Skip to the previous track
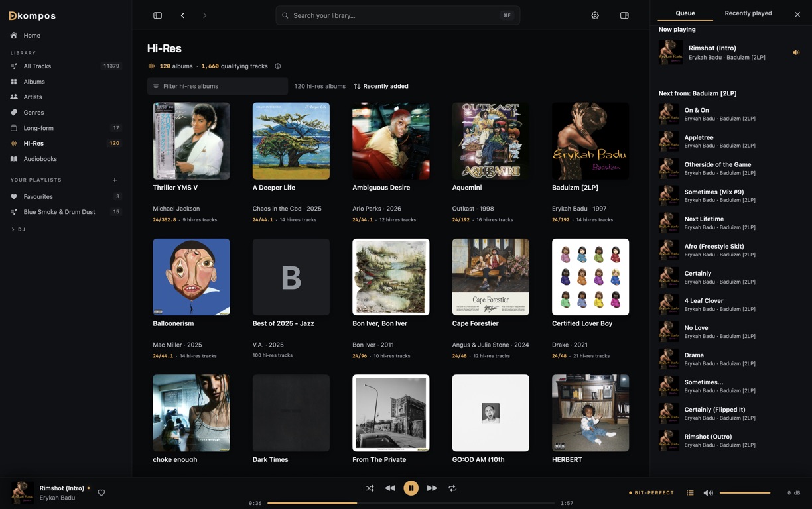 click(390, 488)
